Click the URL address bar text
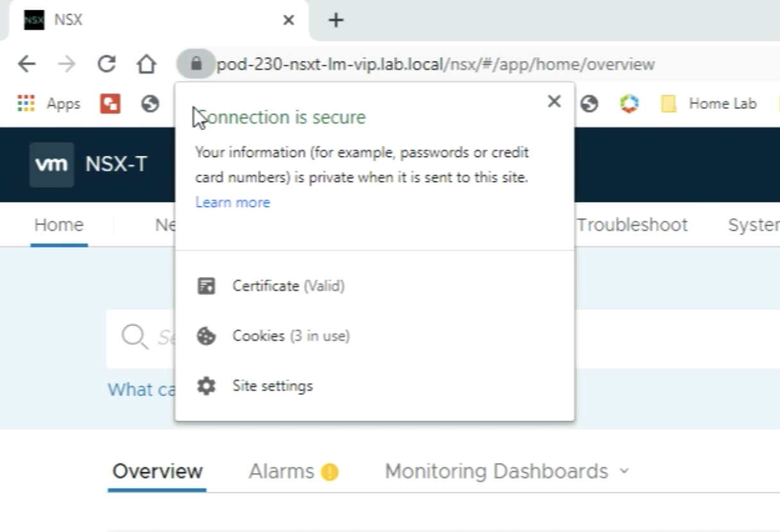The image size is (780, 532). point(435,65)
